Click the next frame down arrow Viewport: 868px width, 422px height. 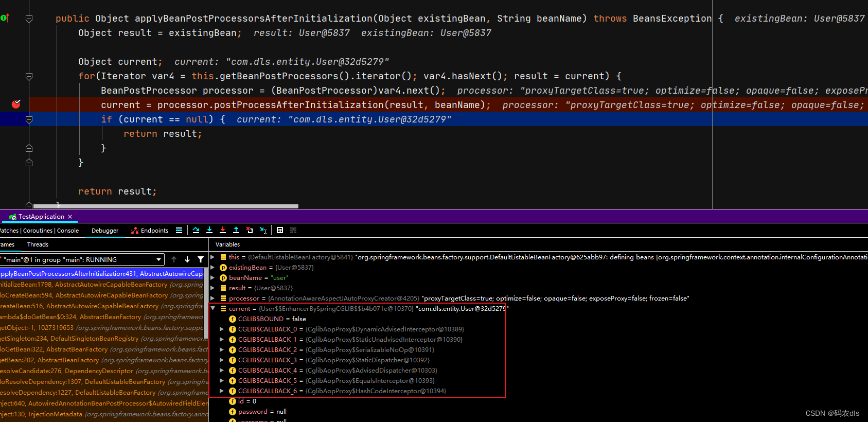click(x=187, y=259)
